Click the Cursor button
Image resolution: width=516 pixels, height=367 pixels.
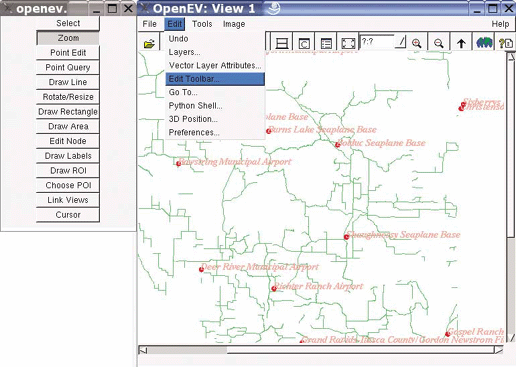point(68,215)
